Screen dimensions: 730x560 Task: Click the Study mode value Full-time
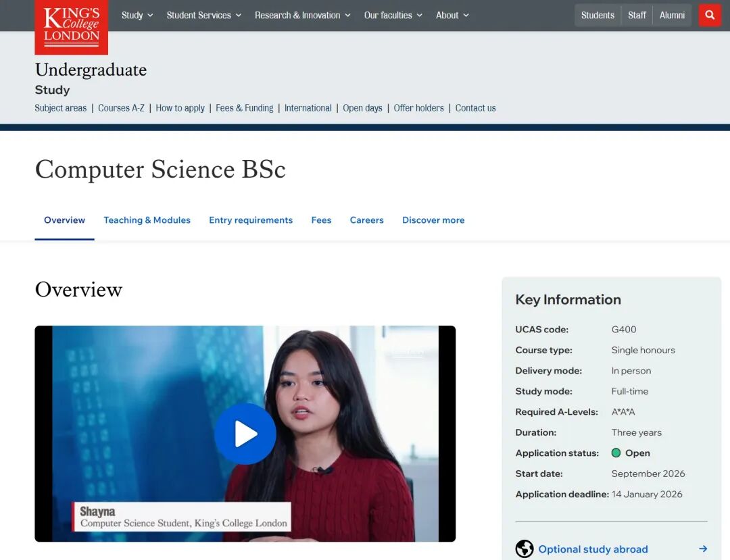click(630, 391)
